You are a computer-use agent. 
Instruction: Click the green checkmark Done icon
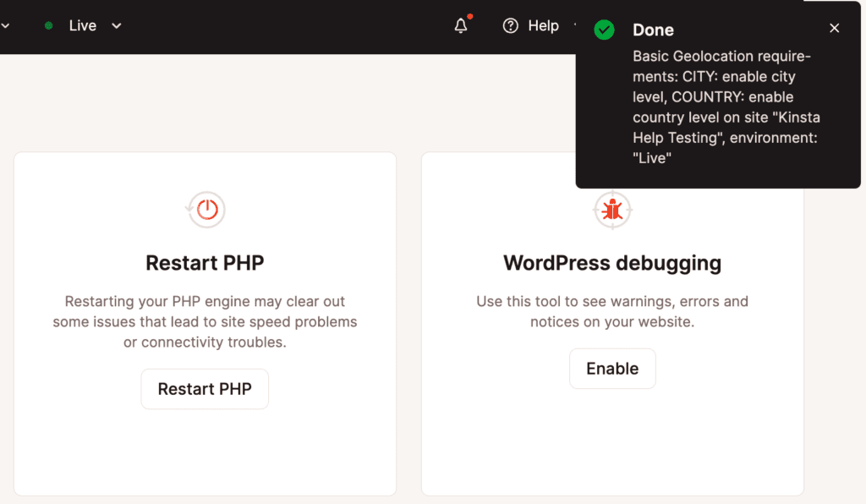pos(604,30)
